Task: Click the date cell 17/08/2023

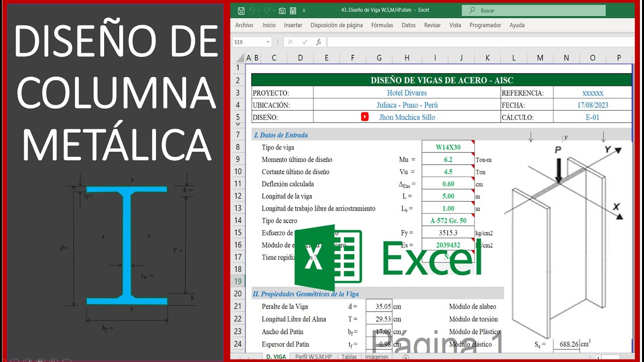Action: click(x=593, y=105)
